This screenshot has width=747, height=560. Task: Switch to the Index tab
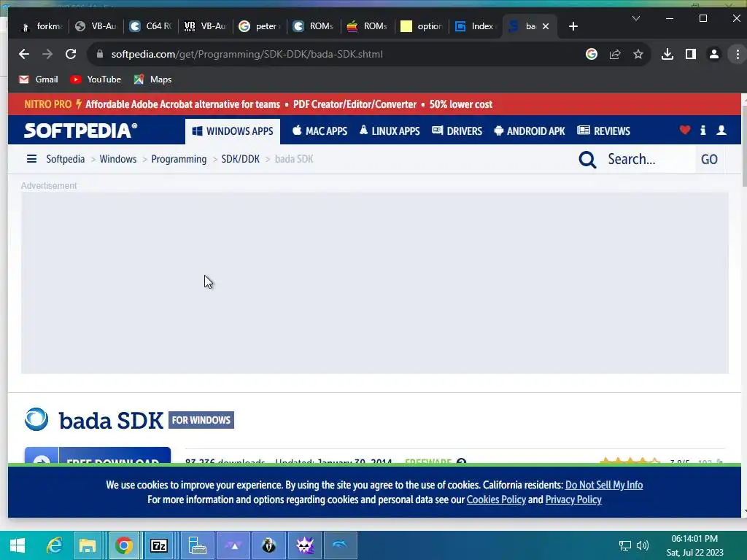475,26
